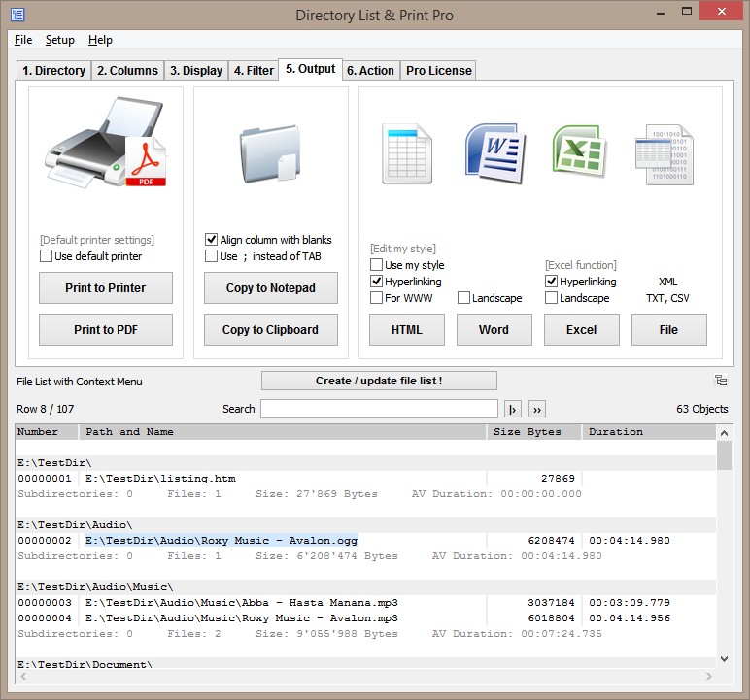Viewport: 750px width, 700px height.
Task: Enable Use default printer checkbox
Action: [x=46, y=255]
